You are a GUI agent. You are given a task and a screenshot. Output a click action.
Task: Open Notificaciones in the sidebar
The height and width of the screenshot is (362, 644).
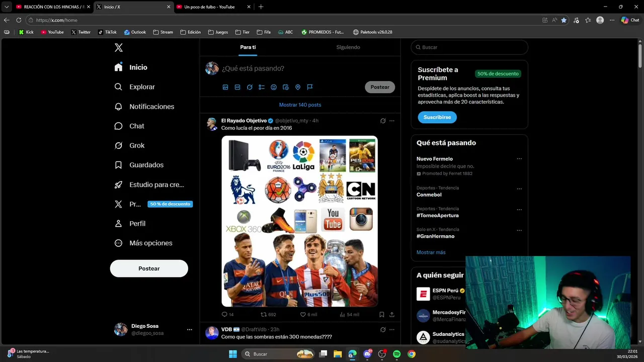[144, 107]
